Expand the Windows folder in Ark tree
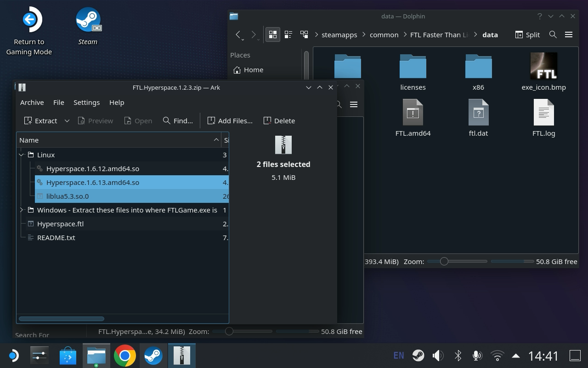Viewport: 588px width, 368px height. pyautogui.click(x=22, y=210)
